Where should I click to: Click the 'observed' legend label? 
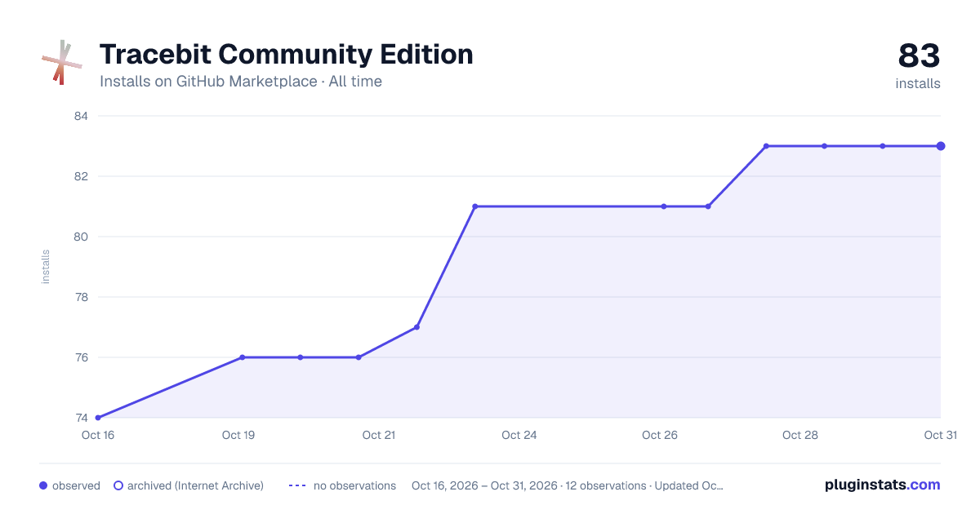(x=76, y=485)
